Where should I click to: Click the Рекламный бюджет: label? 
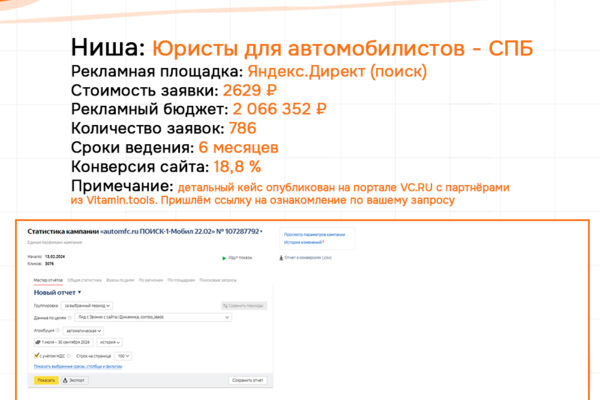[x=150, y=109]
